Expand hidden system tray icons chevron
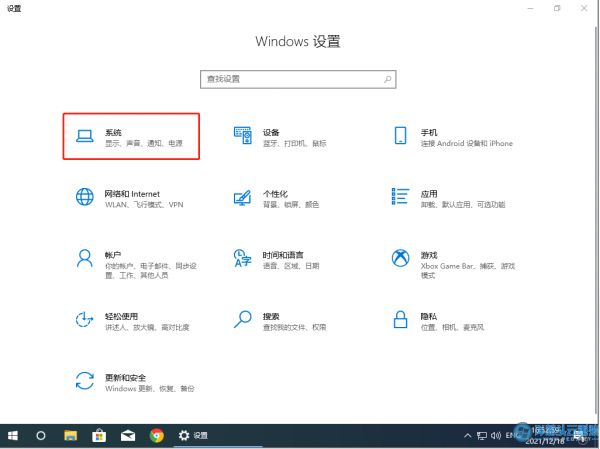The width and height of the screenshot is (600, 449). 468,436
